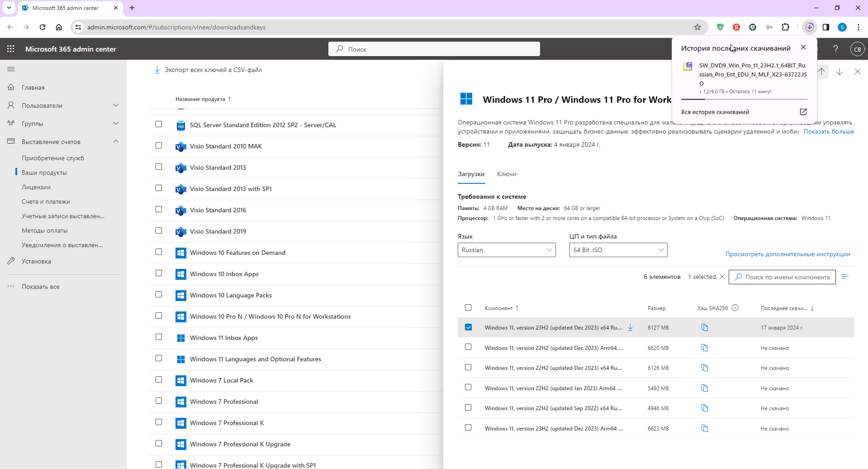
Task: Check the Visio Standard 2016 checkbox
Action: click(159, 210)
